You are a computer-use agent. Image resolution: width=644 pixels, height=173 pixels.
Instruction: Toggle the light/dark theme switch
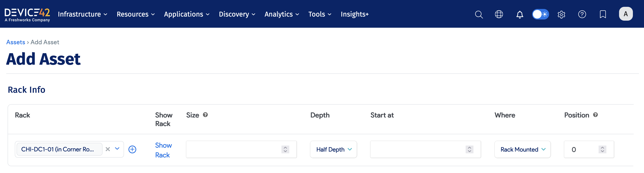coord(540,14)
